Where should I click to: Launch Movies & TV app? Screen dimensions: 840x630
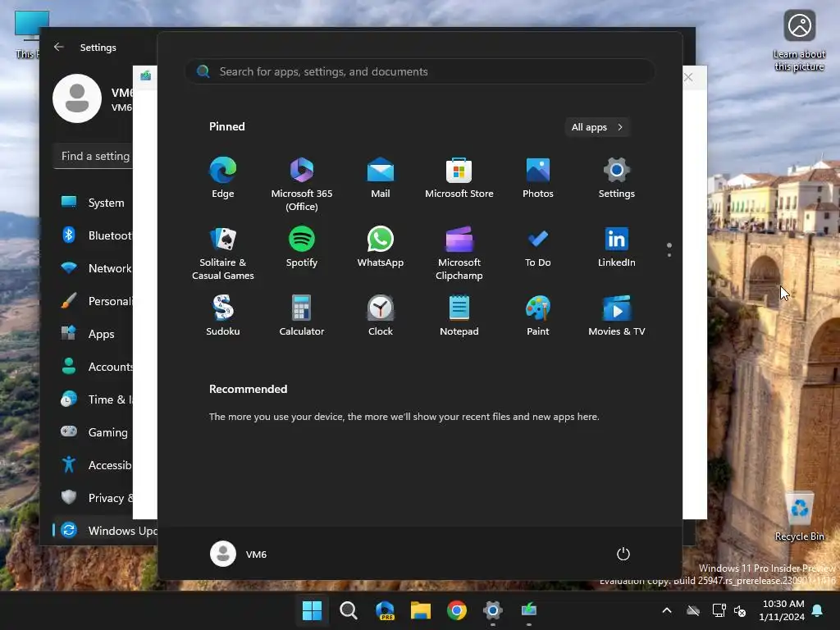pos(617,316)
